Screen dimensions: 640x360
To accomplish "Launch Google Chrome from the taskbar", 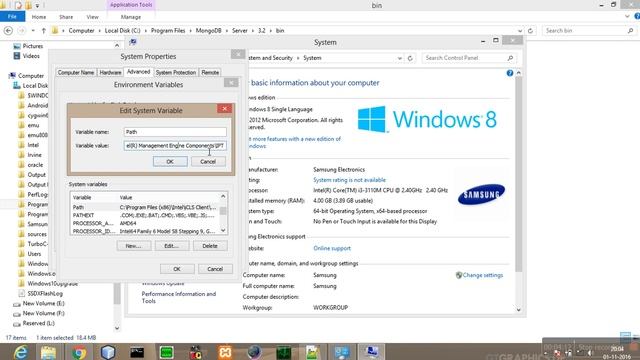I will 79,352.
